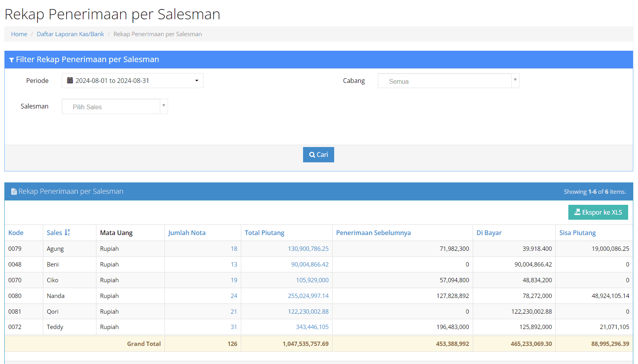This screenshot has width=638, height=364.
Task: Sort by Penerimaan Sebelumnya column
Action: [374, 233]
